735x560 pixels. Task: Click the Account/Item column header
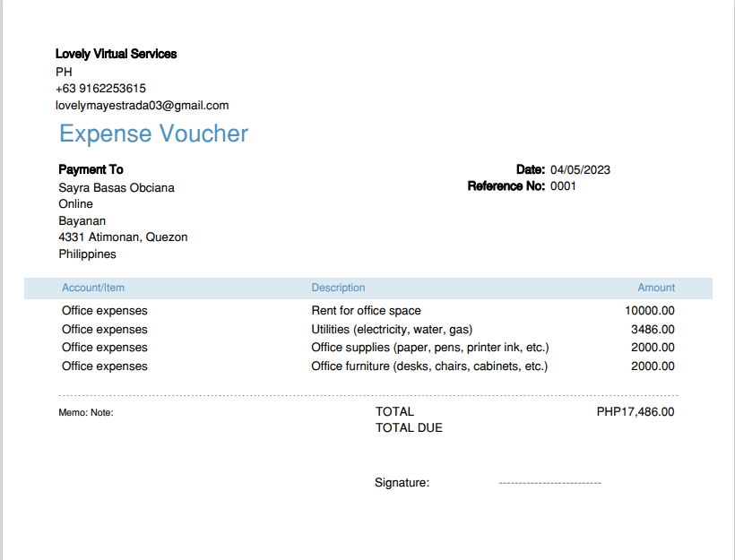[x=93, y=288]
